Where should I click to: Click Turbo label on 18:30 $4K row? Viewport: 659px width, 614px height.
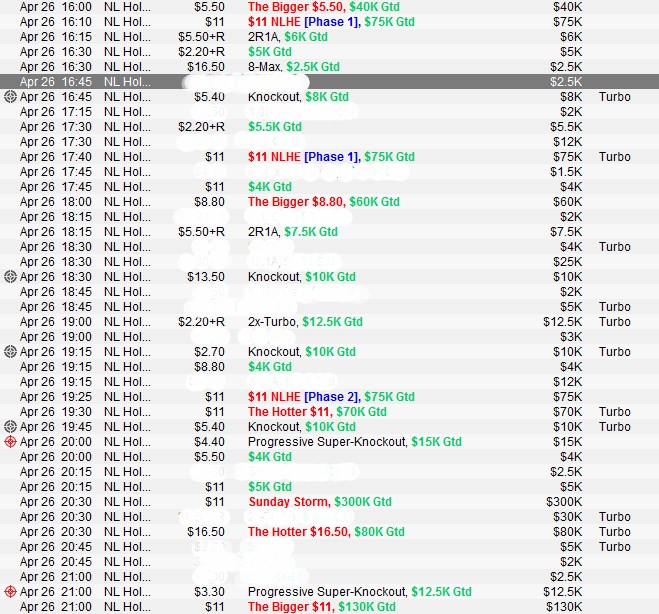[615, 247]
